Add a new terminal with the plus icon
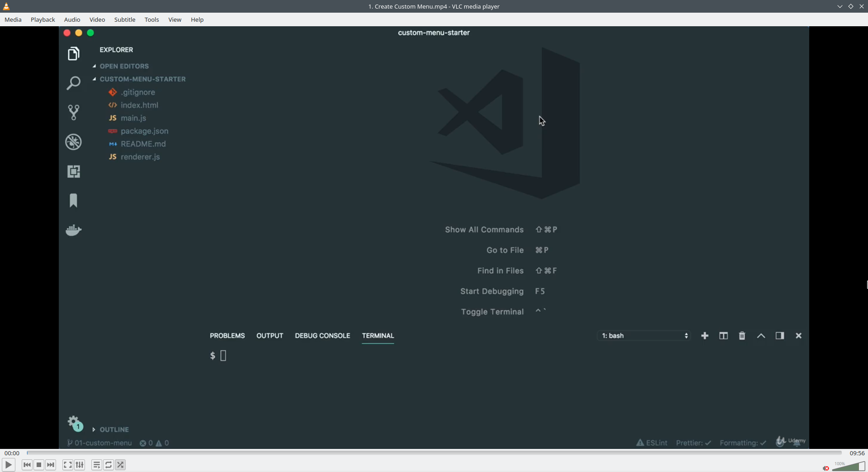868x472 pixels. click(x=705, y=336)
